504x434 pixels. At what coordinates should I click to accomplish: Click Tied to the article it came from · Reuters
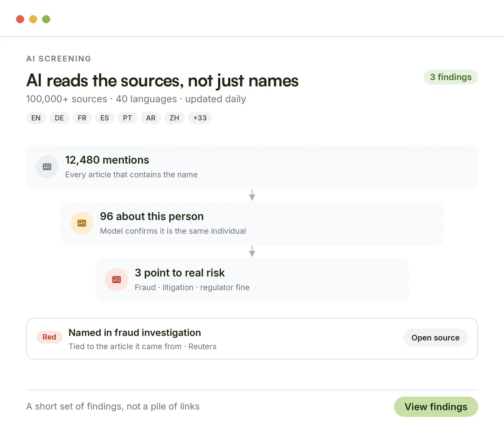pyautogui.click(x=143, y=346)
